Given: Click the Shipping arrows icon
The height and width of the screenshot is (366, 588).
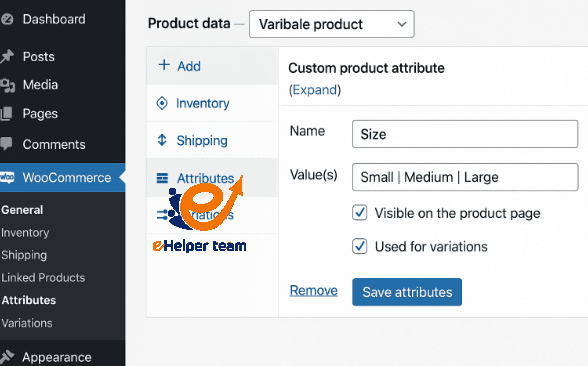Looking at the screenshot, I should (162, 140).
